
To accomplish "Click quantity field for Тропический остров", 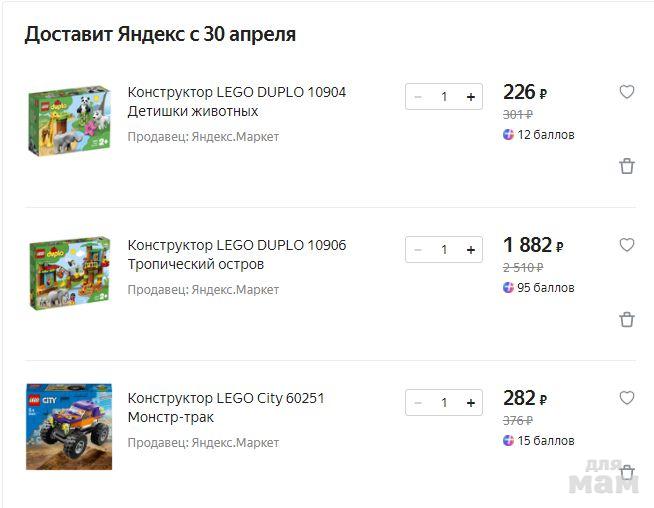I will click(444, 250).
